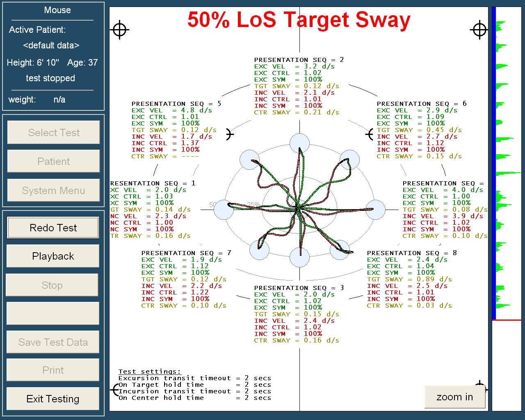Start Playback of the recorded test
The image size is (525, 420).
click(53, 256)
